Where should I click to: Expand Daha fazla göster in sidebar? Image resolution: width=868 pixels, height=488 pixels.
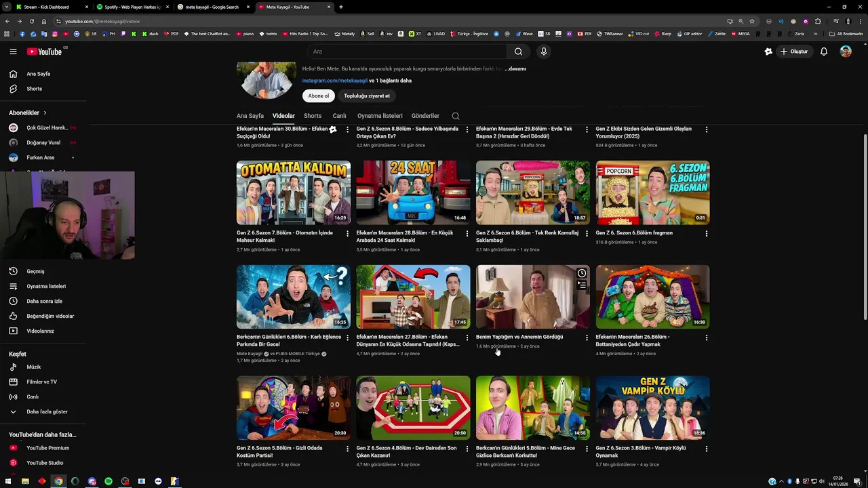pos(47,411)
